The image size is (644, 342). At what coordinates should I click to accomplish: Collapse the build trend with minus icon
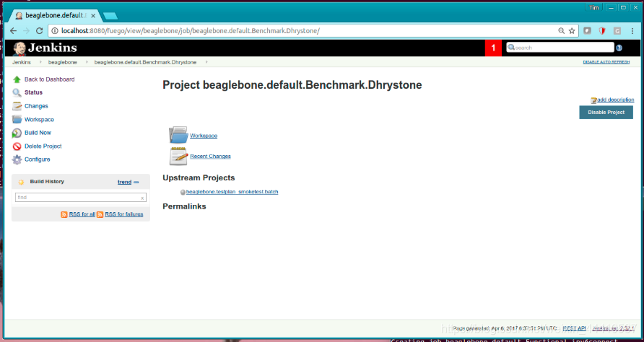pyautogui.click(x=136, y=183)
